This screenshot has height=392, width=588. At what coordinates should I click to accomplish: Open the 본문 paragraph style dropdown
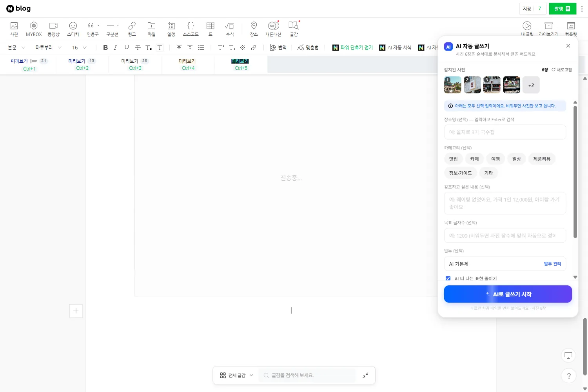pyautogui.click(x=16, y=47)
